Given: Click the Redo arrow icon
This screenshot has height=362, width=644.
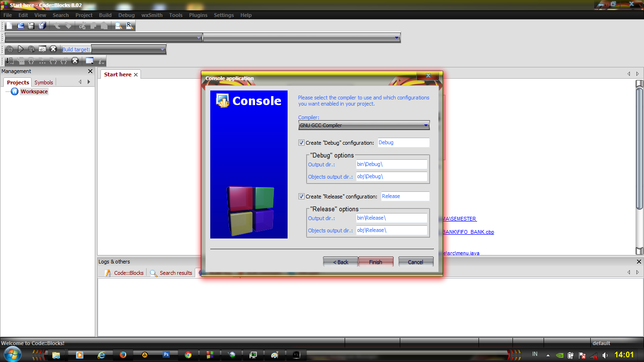Looking at the screenshot, I should (x=68, y=26).
